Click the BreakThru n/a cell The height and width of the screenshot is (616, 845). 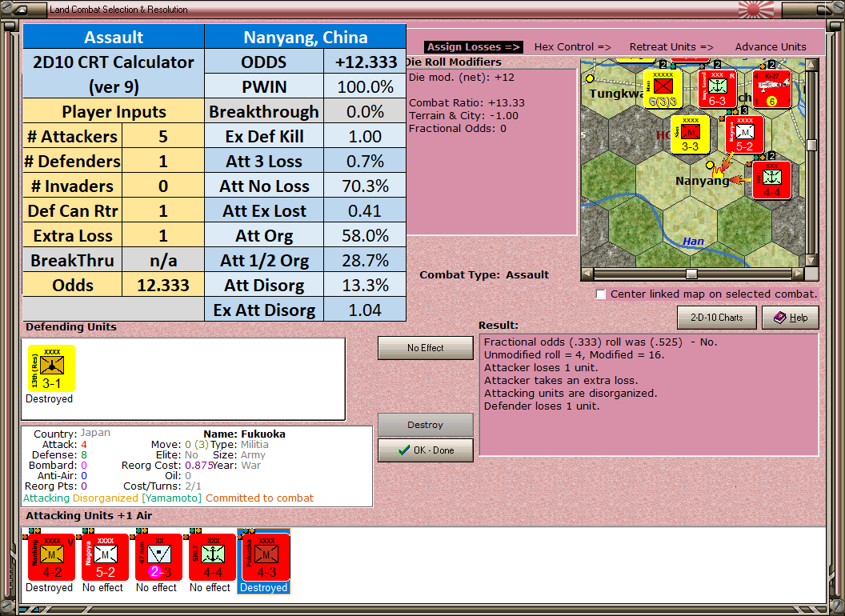pyautogui.click(x=162, y=260)
